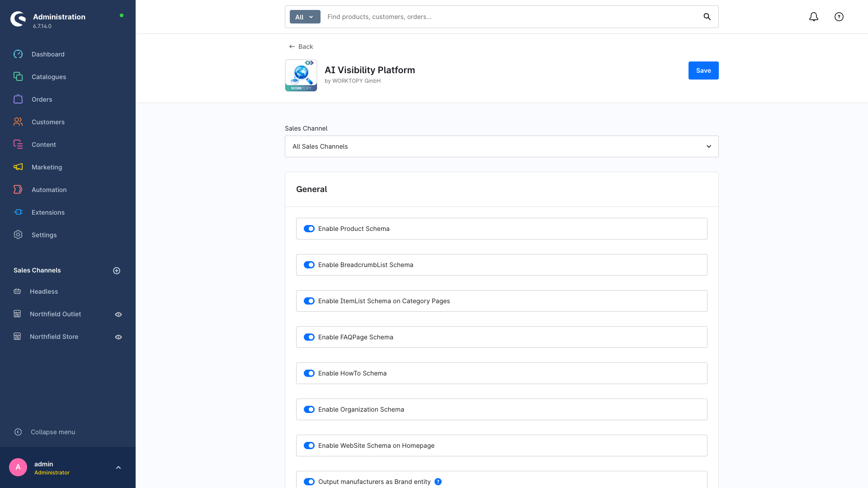Click the Settings gear icon
This screenshot has height=488, width=868.
[18, 235]
